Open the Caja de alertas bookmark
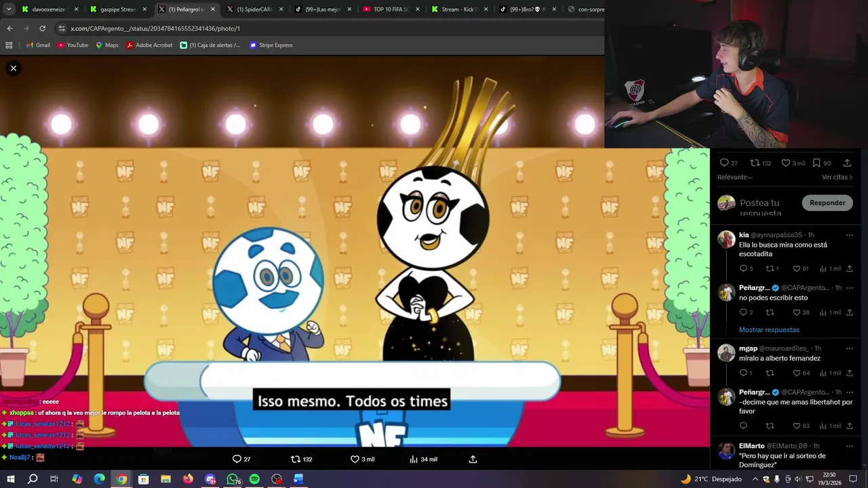 [x=210, y=45]
